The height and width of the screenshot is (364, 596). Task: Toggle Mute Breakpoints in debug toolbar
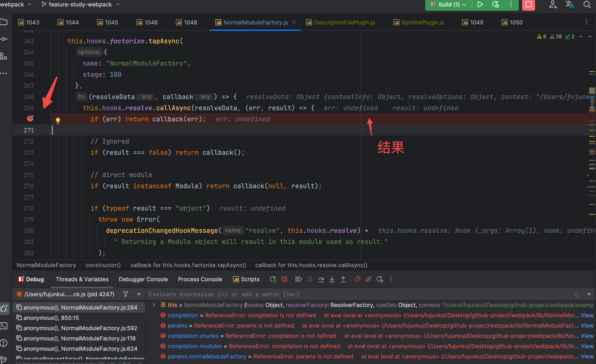[368, 279]
